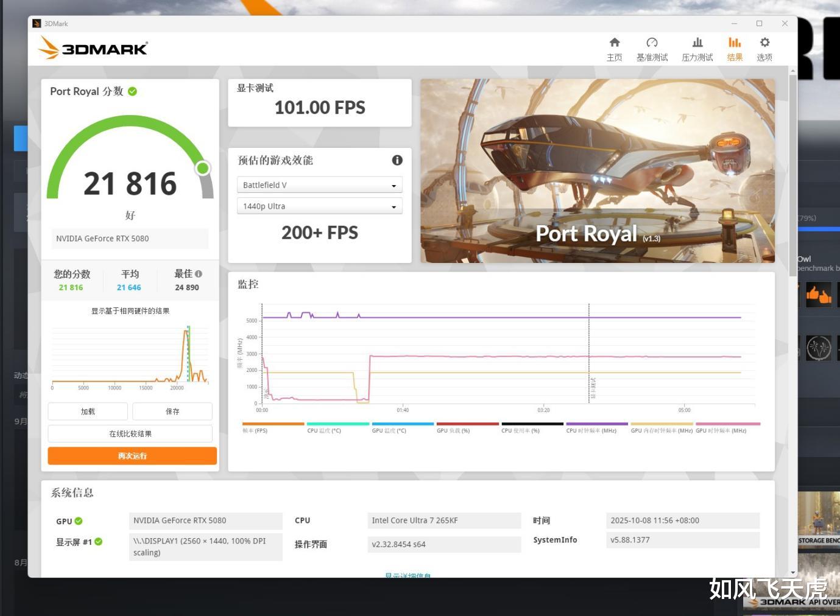Toggle the GPU 时钟频率 legend series
840x616 pixels.
coord(728,427)
